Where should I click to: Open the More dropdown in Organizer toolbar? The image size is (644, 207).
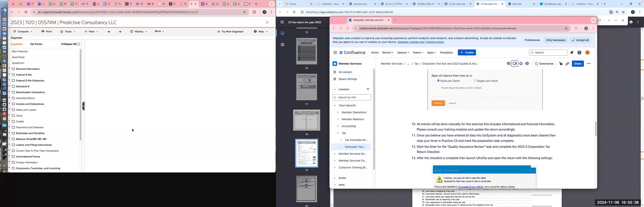[x=159, y=31]
